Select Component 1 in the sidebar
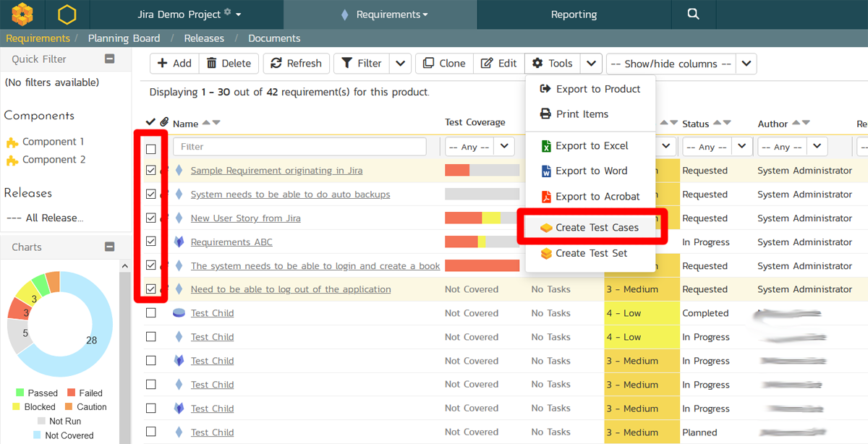 pyautogui.click(x=52, y=142)
